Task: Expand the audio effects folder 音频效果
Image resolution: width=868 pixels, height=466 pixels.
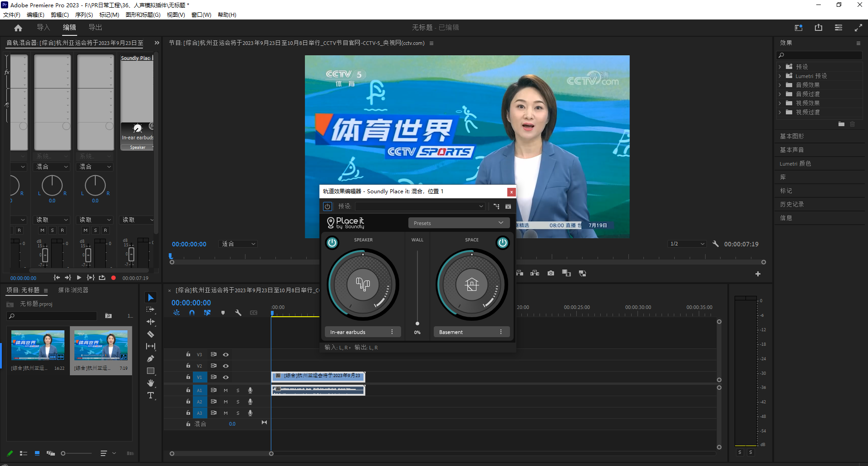Action: (x=780, y=85)
